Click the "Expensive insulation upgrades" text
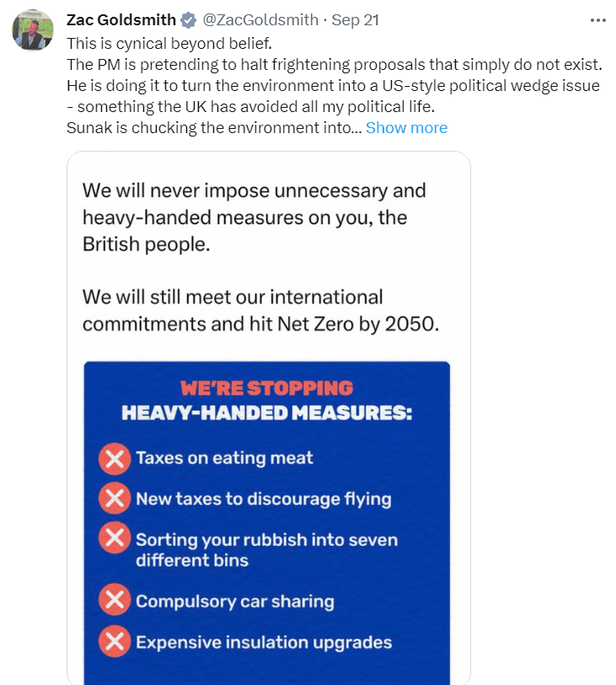616x685 pixels. point(264,642)
